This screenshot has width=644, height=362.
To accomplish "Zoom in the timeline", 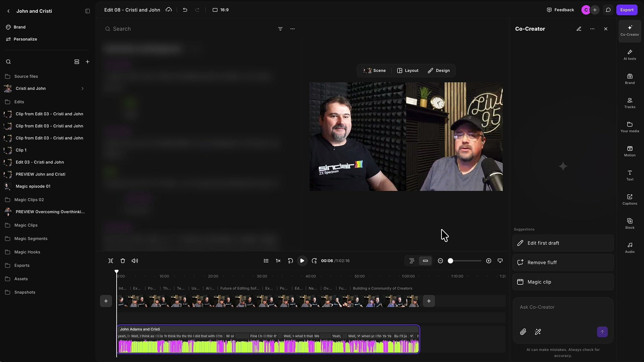I will tap(488, 261).
